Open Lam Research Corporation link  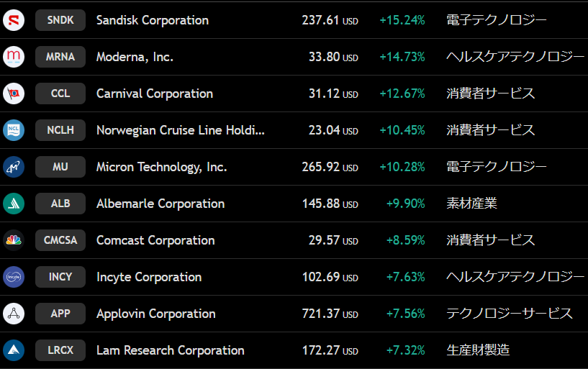pos(170,350)
